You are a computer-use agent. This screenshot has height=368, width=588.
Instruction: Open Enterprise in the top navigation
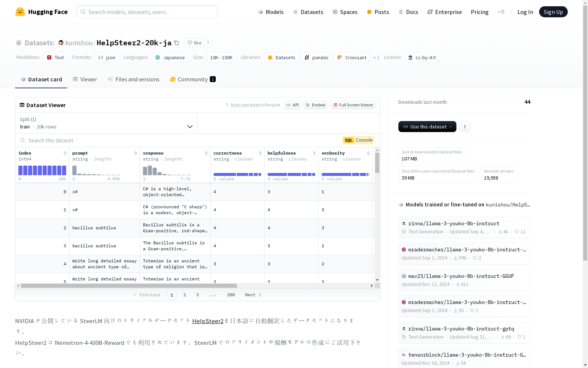445,12
